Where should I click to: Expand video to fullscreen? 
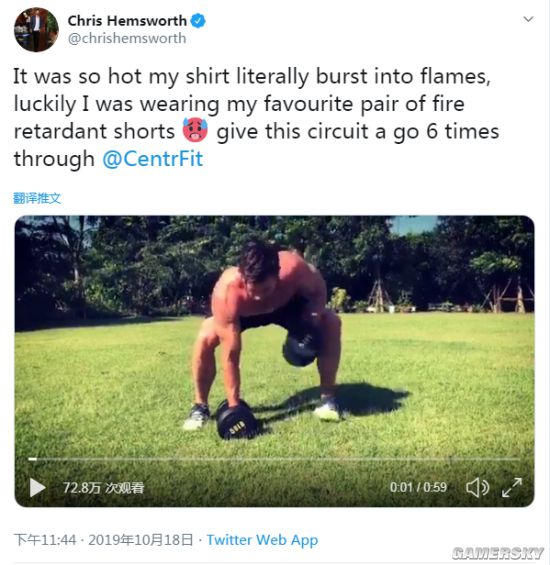tap(512, 488)
